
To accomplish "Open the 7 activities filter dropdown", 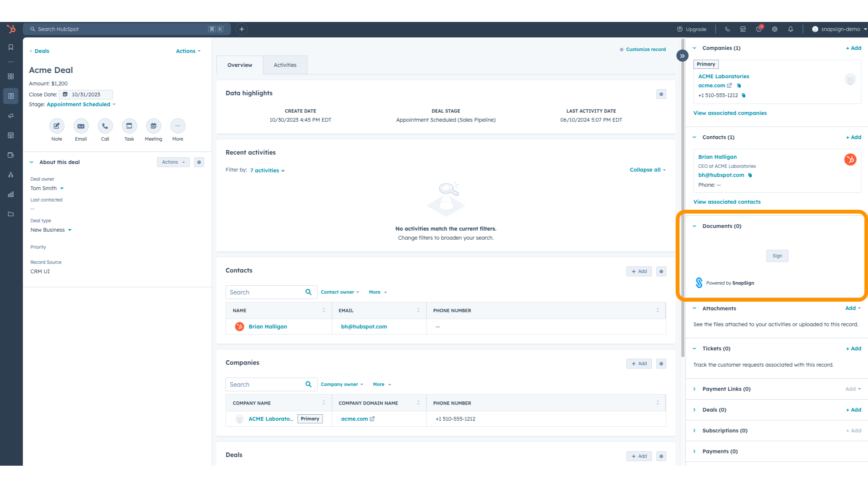I will point(267,170).
